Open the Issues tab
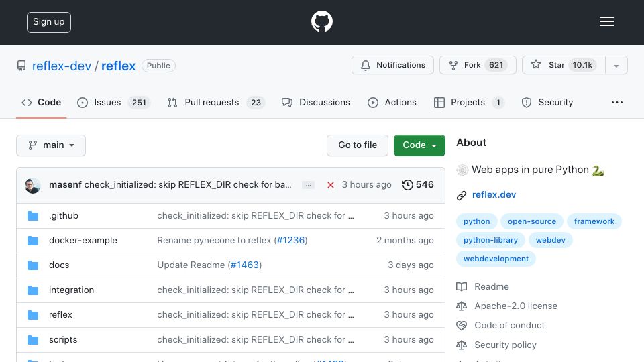The width and height of the screenshot is (644, 362). [114, 102]
